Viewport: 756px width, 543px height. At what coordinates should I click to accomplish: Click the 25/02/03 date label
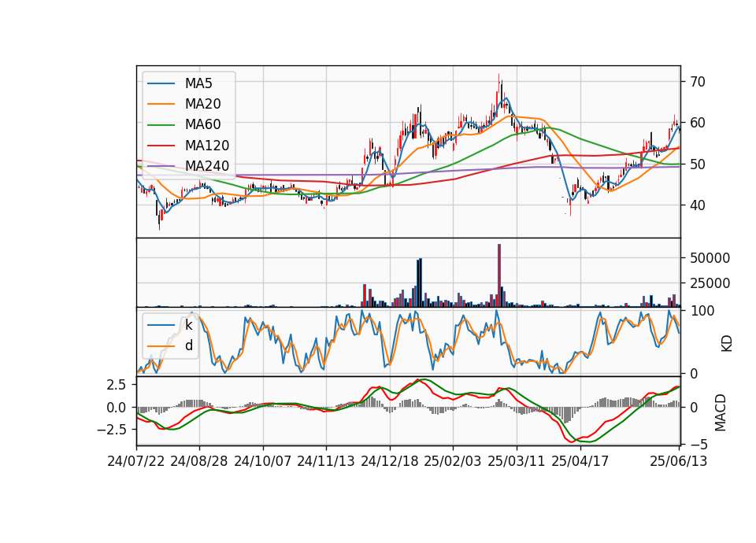(453, 461)
